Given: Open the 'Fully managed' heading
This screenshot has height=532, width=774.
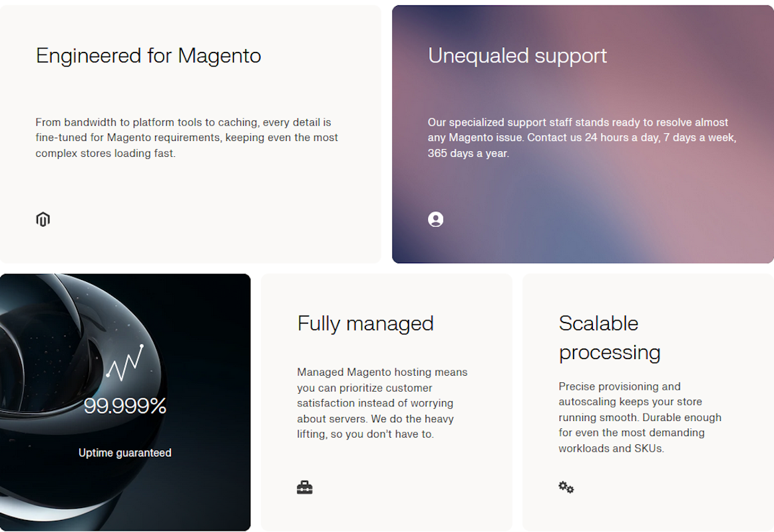Looking at the screenshot, I should point(365,323).
